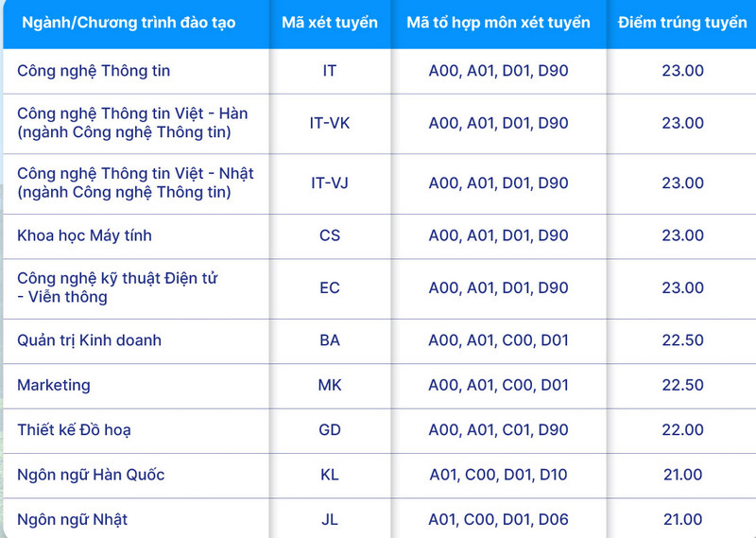
Task: Click the 'Ngành/Chương trình đào tạo' column header
Action: pos(129,23)
